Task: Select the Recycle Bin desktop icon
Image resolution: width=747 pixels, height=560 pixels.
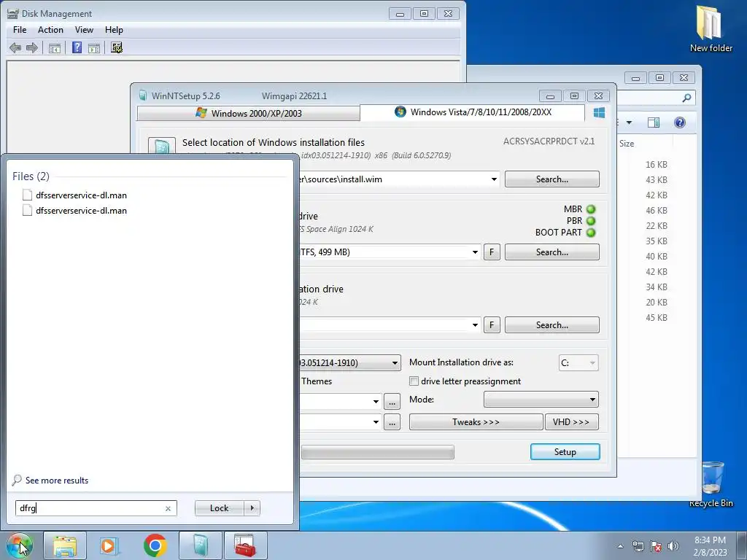Action: [x=711, y=484]
